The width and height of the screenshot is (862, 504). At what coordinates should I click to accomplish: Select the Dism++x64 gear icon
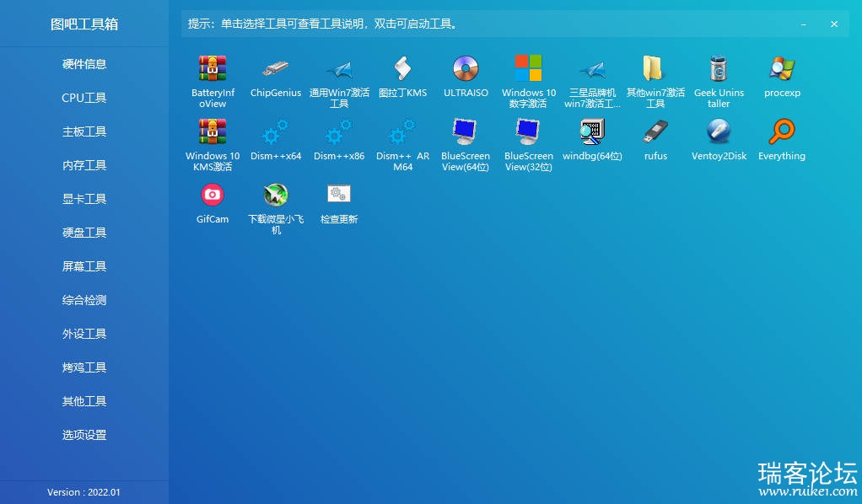click(276, 131)
